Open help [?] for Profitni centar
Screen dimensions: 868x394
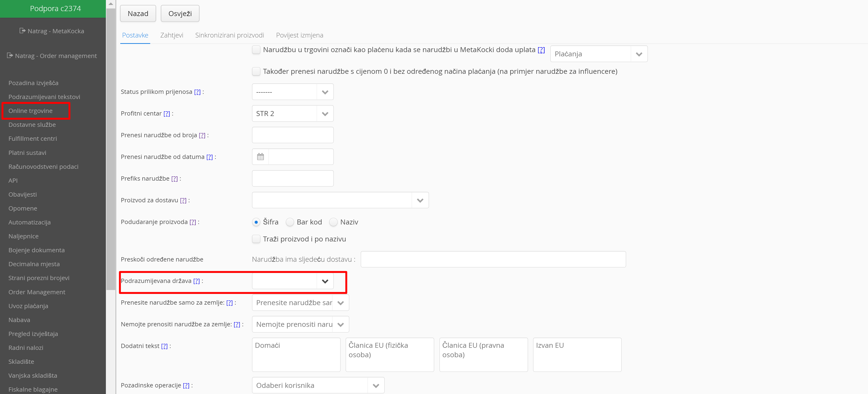tap(166, 114)
